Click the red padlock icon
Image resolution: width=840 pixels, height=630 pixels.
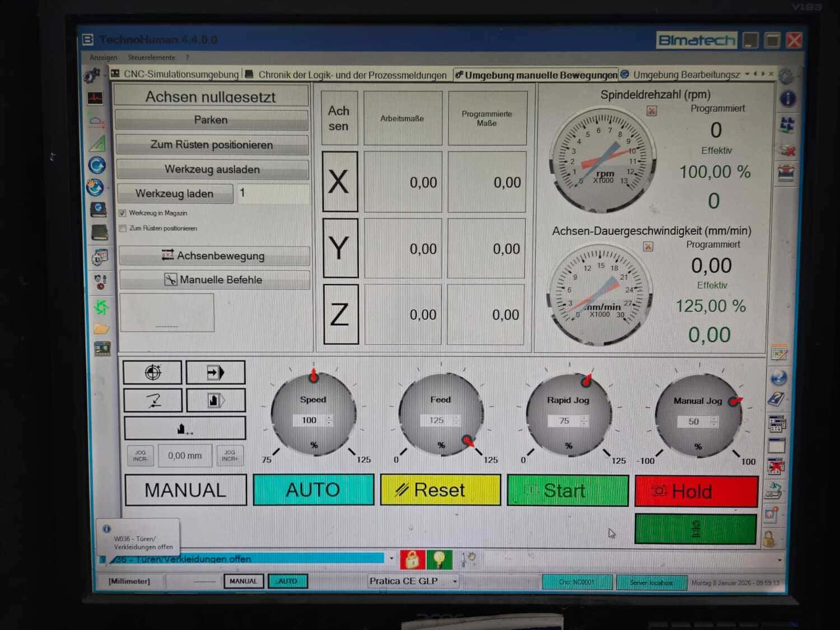[412, 559]
